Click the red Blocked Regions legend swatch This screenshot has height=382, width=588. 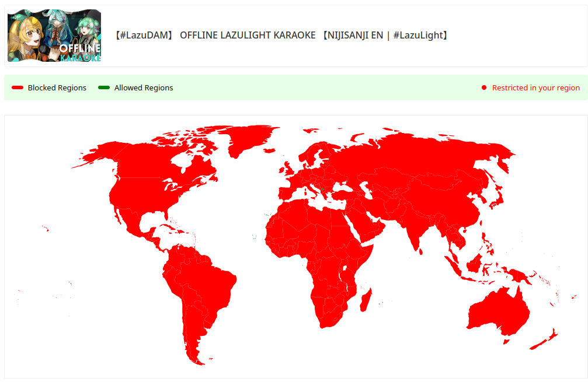pyautogui.click(x=18, y=88)
